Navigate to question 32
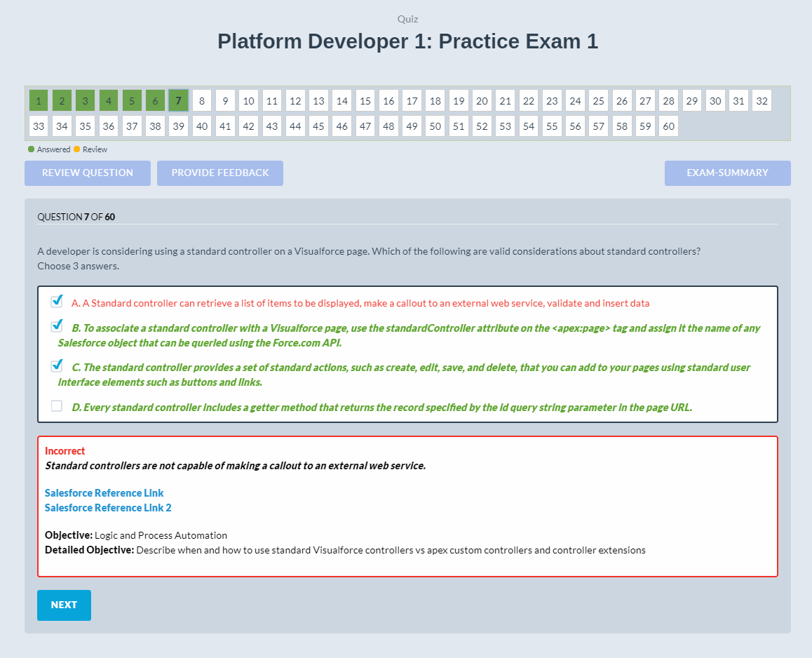This screenshot has width=812, height=658. (762, 100)
